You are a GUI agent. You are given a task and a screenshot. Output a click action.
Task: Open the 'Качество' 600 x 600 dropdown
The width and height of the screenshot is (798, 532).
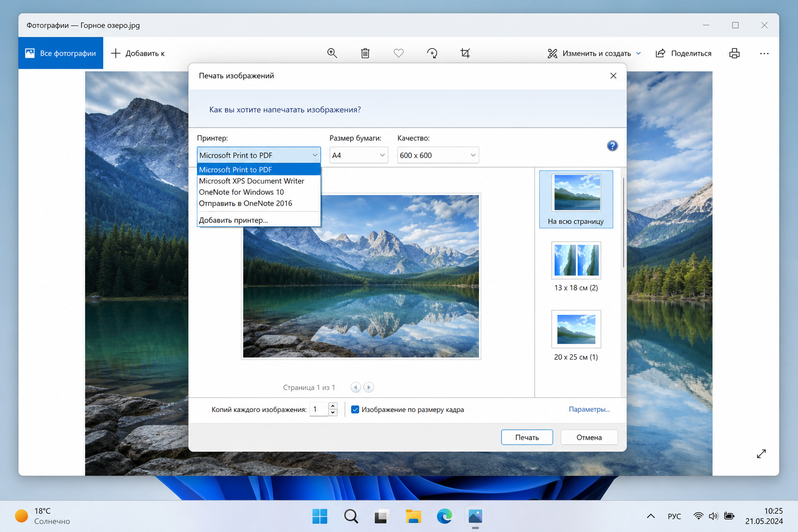click(438, 155)
